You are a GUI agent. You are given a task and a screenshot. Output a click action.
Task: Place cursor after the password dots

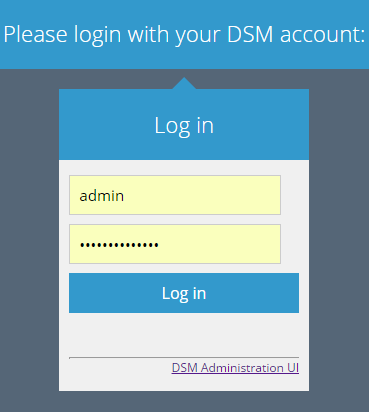(x=159, y=245)
